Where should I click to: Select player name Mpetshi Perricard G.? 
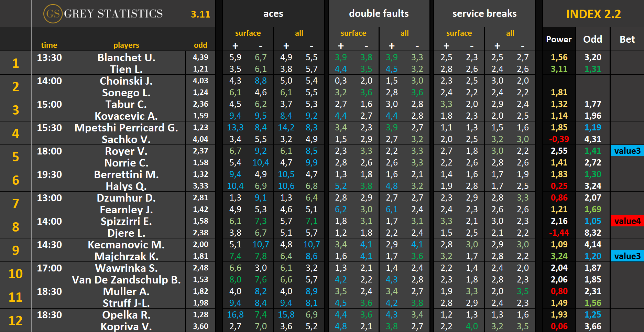pyautogui.click(x=126, y=128)
